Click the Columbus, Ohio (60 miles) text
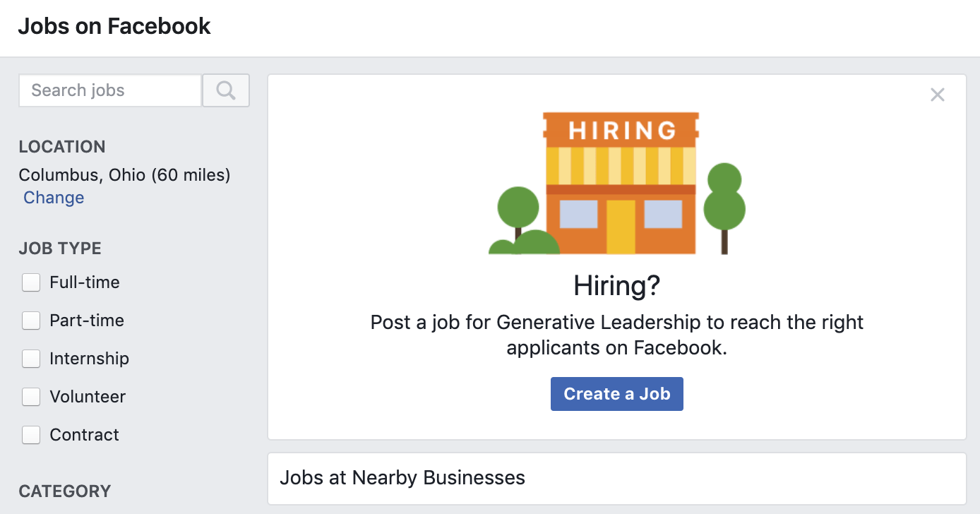 tap(124, 175)
